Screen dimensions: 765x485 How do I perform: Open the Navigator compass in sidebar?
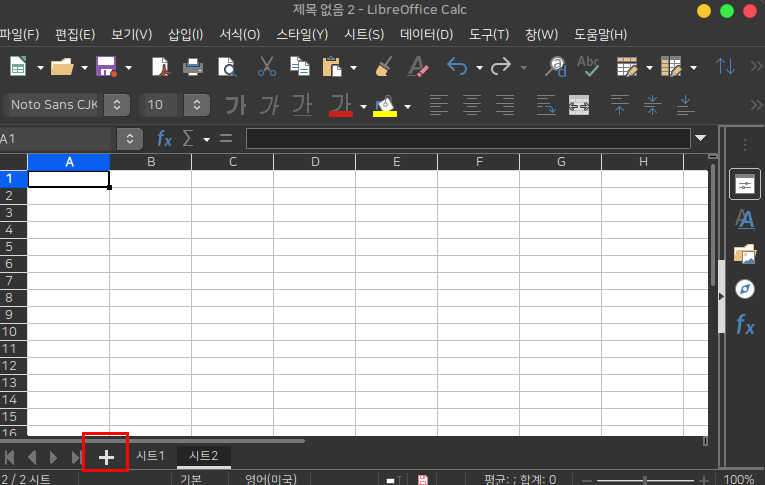[744, 289]
